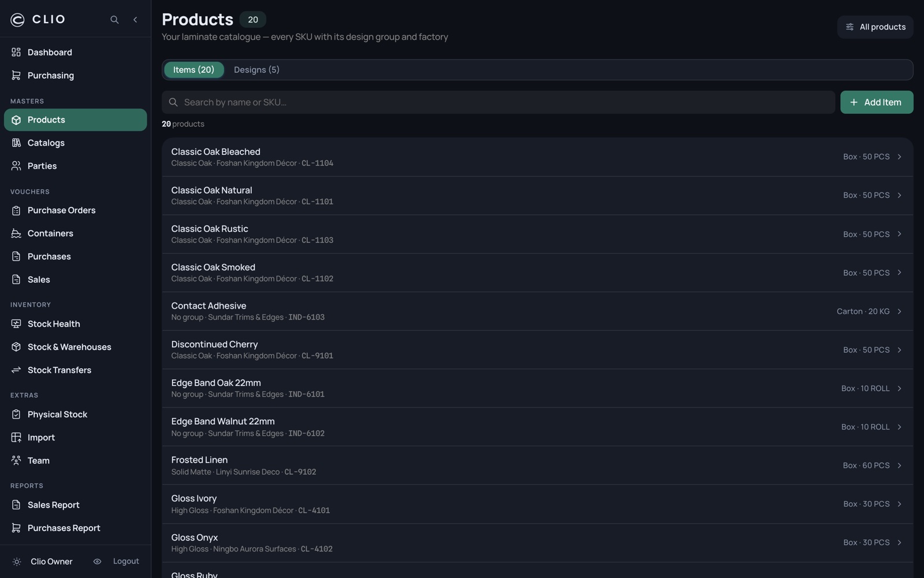Expand the Classic Oak Bleached row chevron
The height and width of the screenshot is (578, 924).
pos(899,157)
